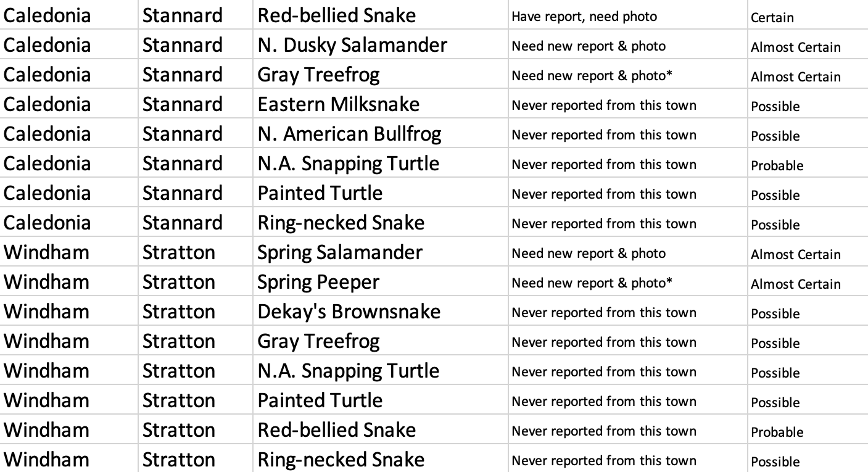
Task: Click Ring-necked Snake in the Stratton rows
Action: [x=341, y=460]
